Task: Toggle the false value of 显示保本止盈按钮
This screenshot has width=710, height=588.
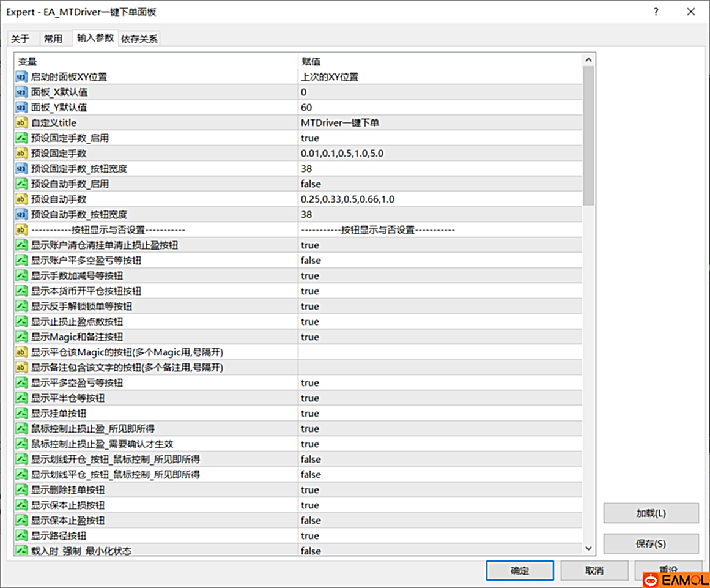Action: pyautogui.click(x=311, y=521)
